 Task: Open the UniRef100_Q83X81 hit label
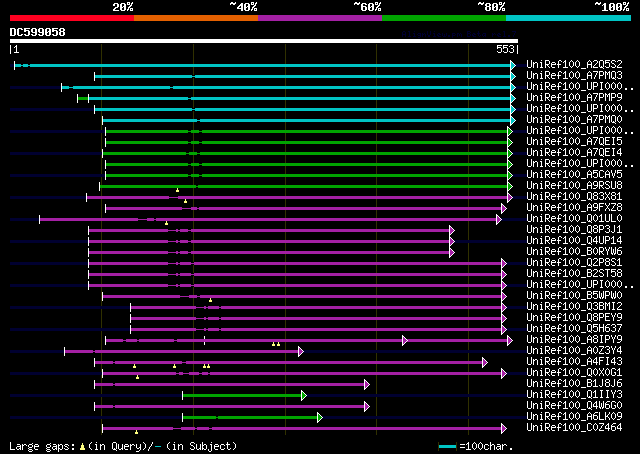[x=574, y=197]
